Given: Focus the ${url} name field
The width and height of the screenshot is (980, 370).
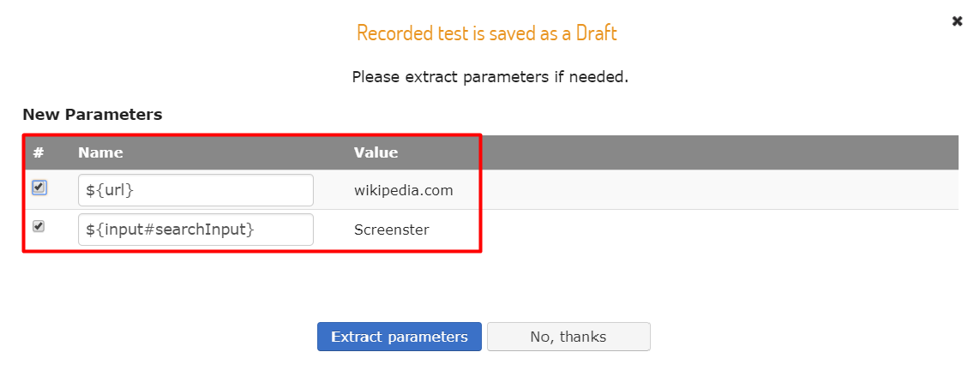Looking at the screenshot, I should click(x=195, y=190).
